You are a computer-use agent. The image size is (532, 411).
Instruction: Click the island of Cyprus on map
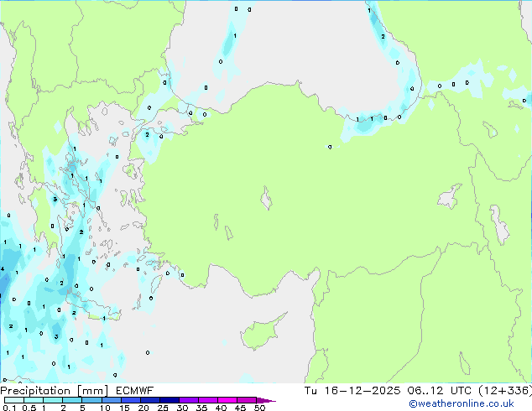[262, 332]
